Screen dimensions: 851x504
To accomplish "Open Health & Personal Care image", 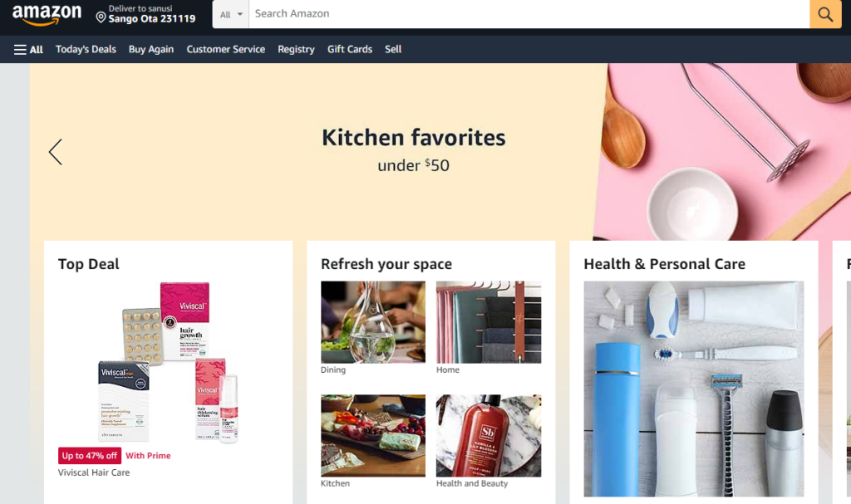I will click(694, 389).
